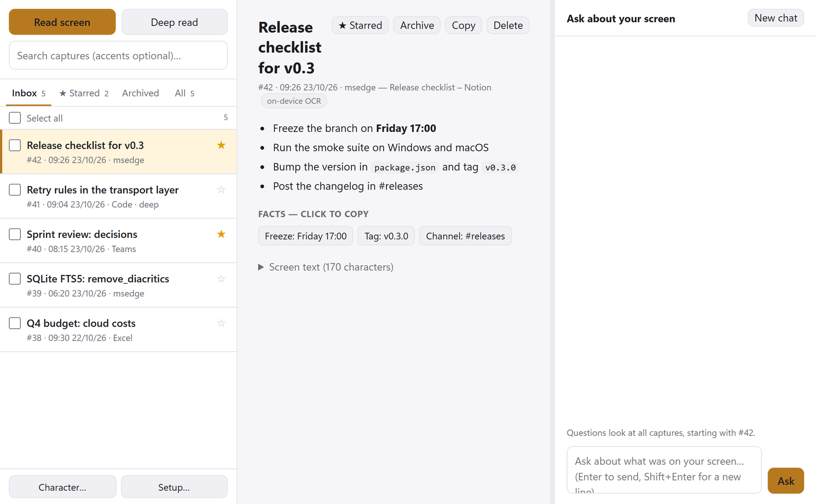Switch to the Inbox tab
The width and height of the screenshot is (816, 504).
(x=29, y=93)
